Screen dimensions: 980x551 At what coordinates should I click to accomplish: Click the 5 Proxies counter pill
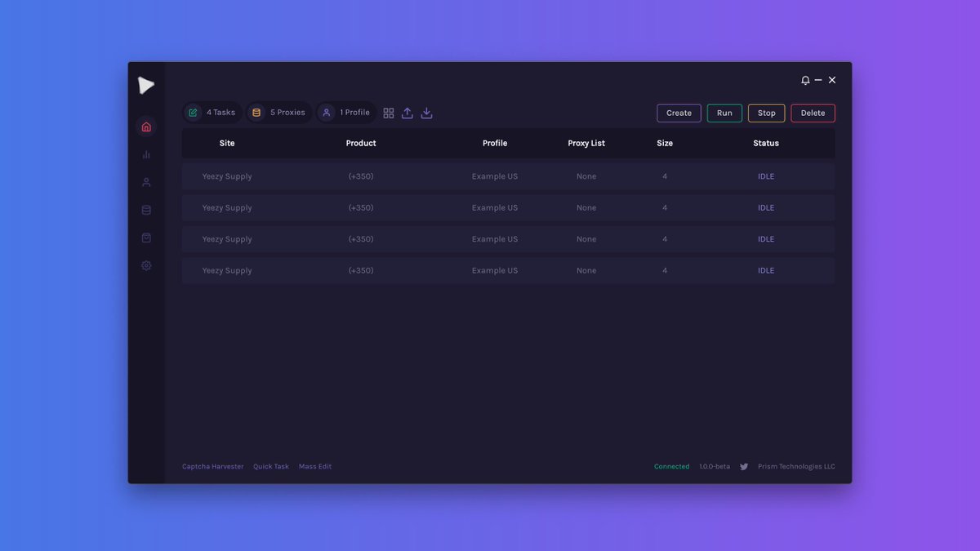coord(278,113)
